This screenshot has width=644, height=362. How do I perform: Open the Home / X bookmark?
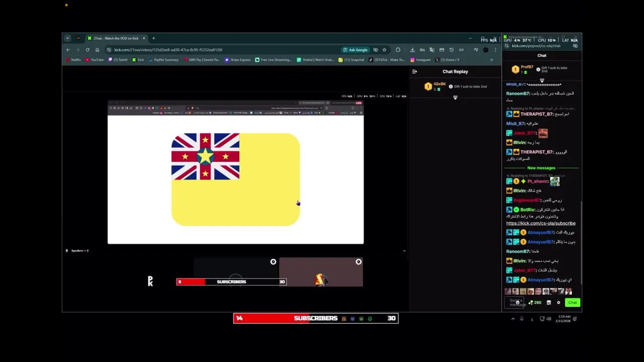[x=447, y=60]
